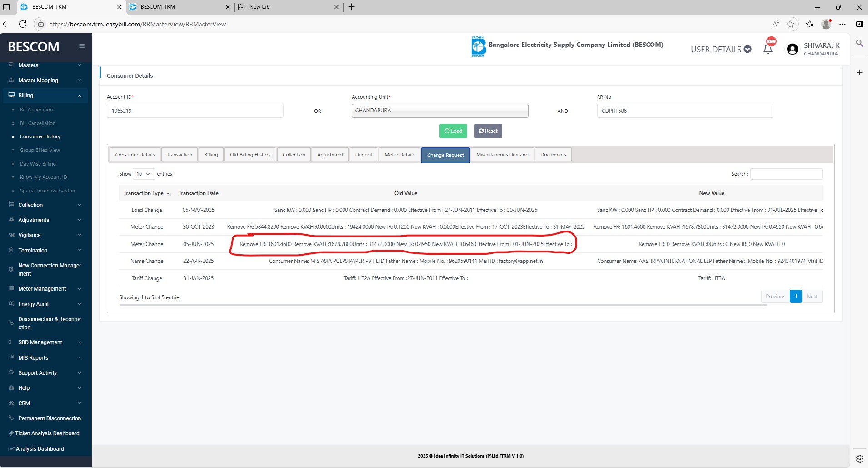Click the user profile avatar icon
This screenshot has width=868, height=468.
tap(792, 49)
